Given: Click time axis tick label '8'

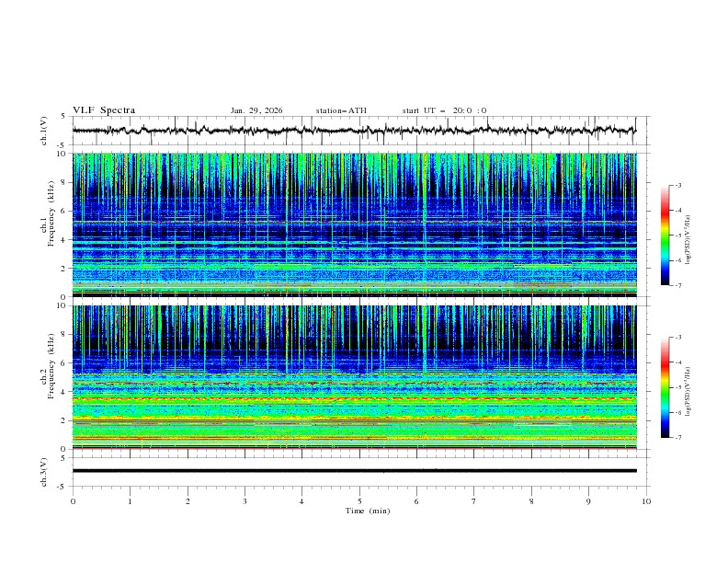Looking at the screenshot, I should point(531,501).
